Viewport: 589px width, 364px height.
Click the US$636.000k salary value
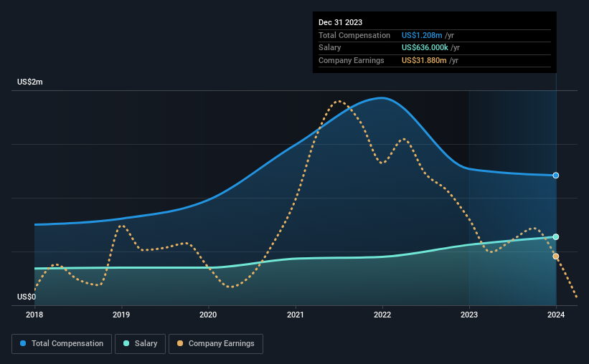point(425,48)
